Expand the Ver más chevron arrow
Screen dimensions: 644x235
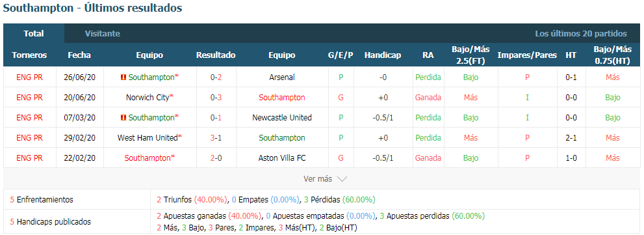342,179
